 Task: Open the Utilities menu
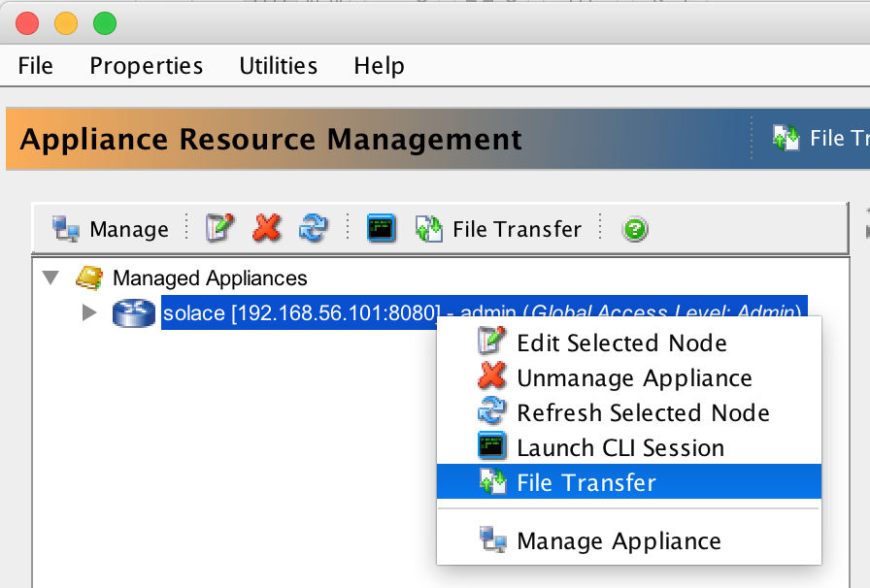pos(279,66)
